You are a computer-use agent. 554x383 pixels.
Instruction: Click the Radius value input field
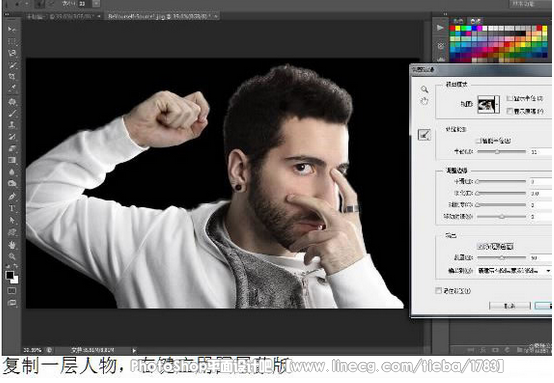coord(541,152)
